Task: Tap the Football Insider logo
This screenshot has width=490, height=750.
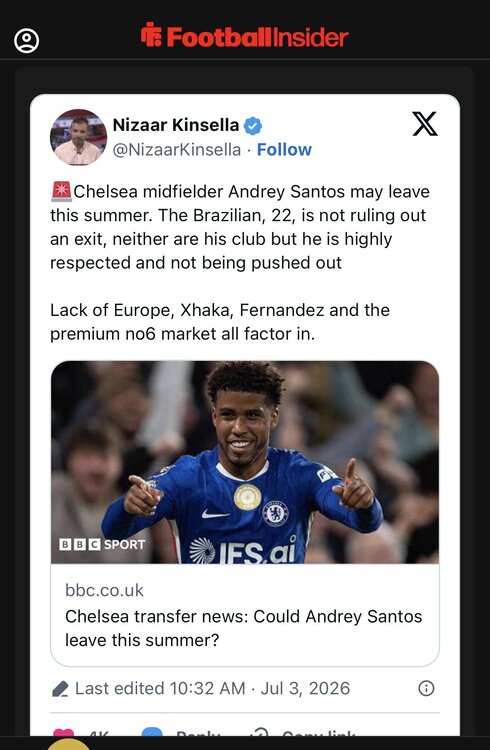Action: click(x=245, y=36)
